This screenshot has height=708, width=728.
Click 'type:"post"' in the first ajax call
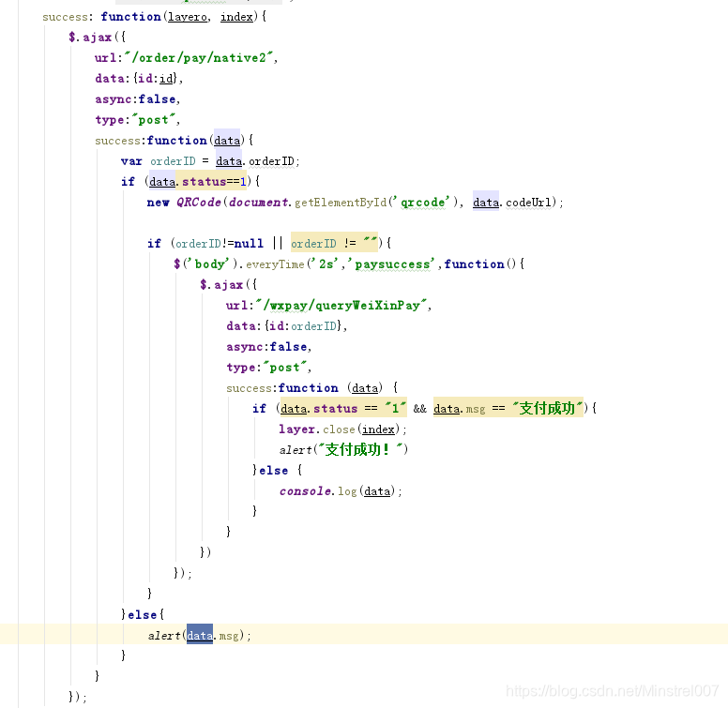(136, 120)
